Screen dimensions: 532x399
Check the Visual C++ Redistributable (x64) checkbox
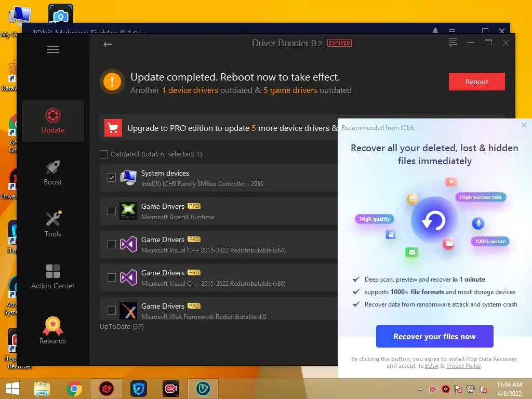pos(112,244)
